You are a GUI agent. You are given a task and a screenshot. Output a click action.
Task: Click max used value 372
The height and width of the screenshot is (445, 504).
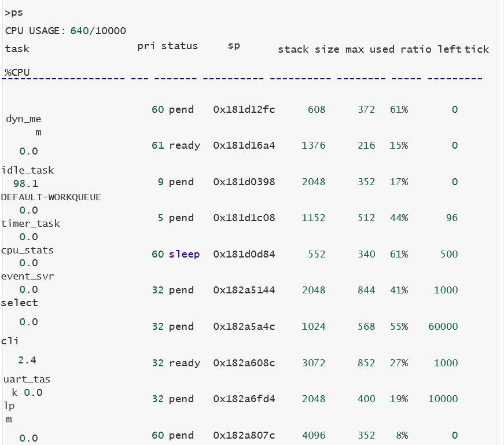(366, 109)
